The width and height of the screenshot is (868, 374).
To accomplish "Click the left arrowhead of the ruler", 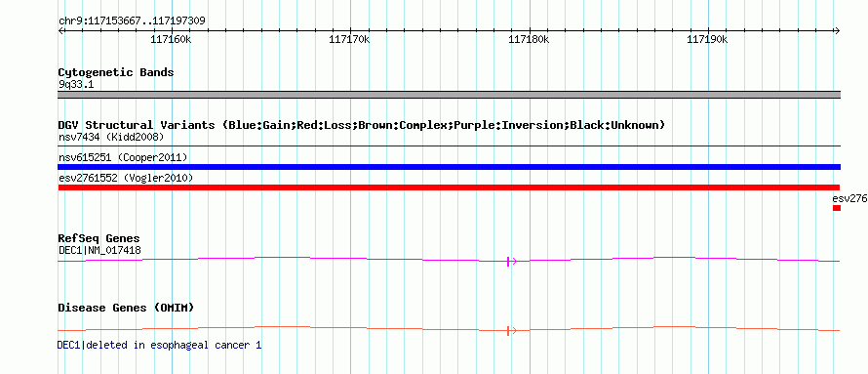I will [x=60, y=30].
